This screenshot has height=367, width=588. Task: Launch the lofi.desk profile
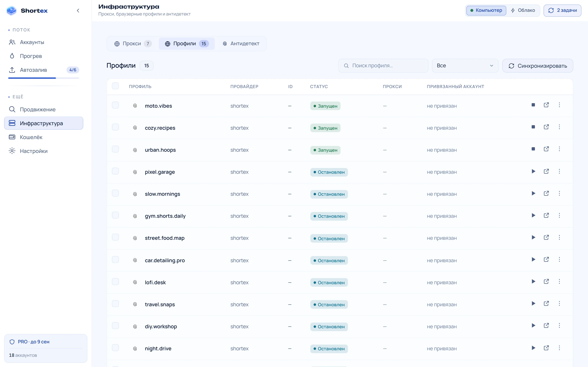tap(533, 282)
